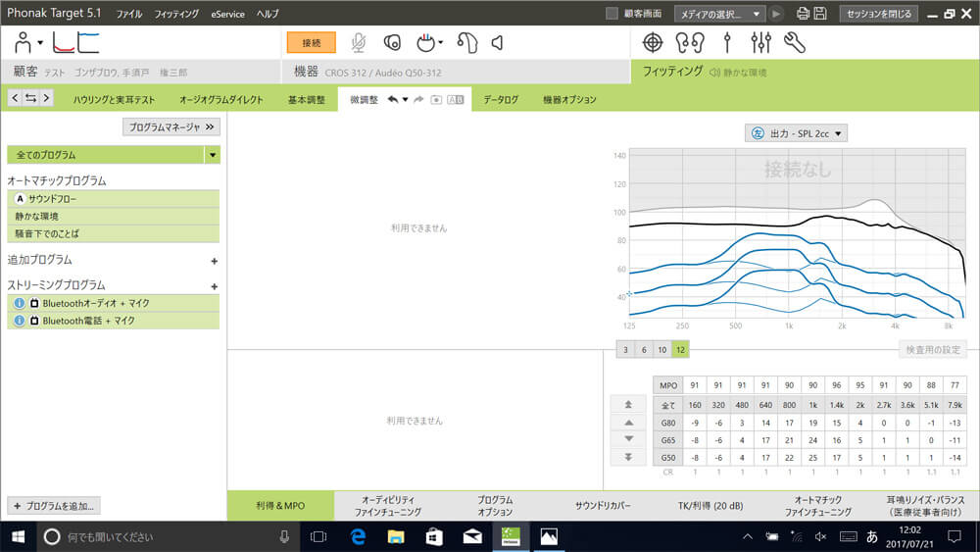Click the snapshot camera icon
The image size is (980, 552).
pos(436,99)
